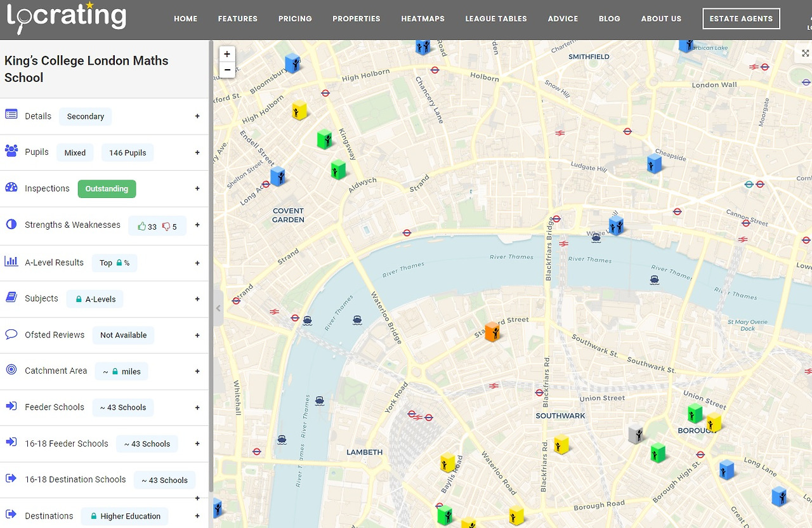Select the blue school marker on Cheapside
The image size is (812, 528).
654,164
